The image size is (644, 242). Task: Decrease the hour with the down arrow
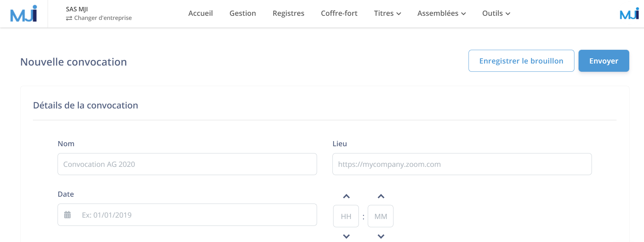click(346, 236)
